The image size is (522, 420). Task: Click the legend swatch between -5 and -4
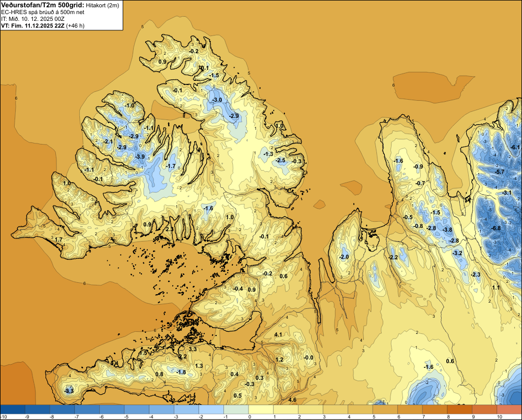coord(137,409)
